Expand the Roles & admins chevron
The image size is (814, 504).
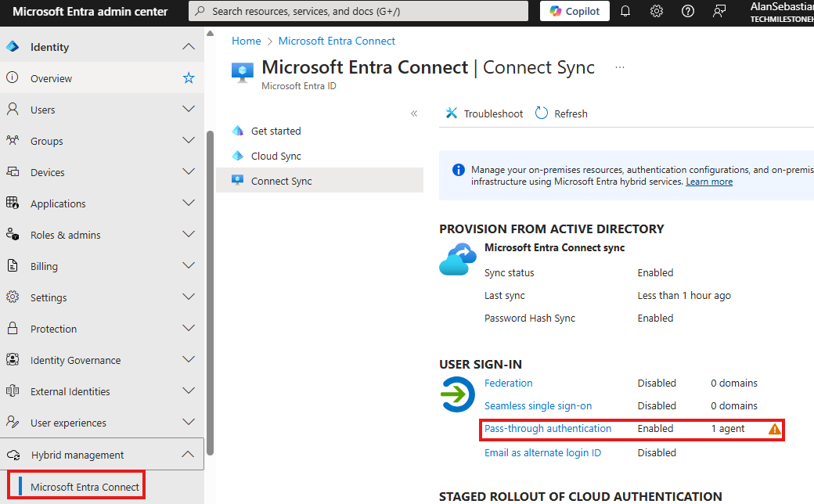point(189,234)
